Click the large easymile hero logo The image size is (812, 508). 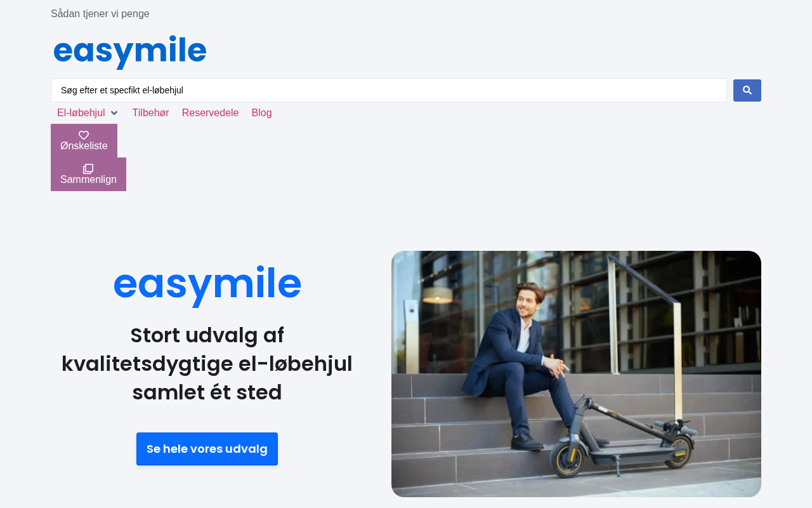(207, 285)
